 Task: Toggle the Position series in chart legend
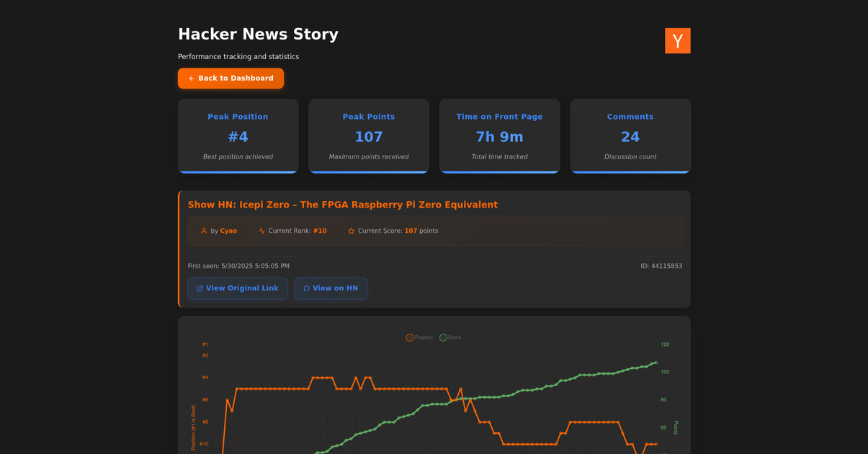click(419, 337)
